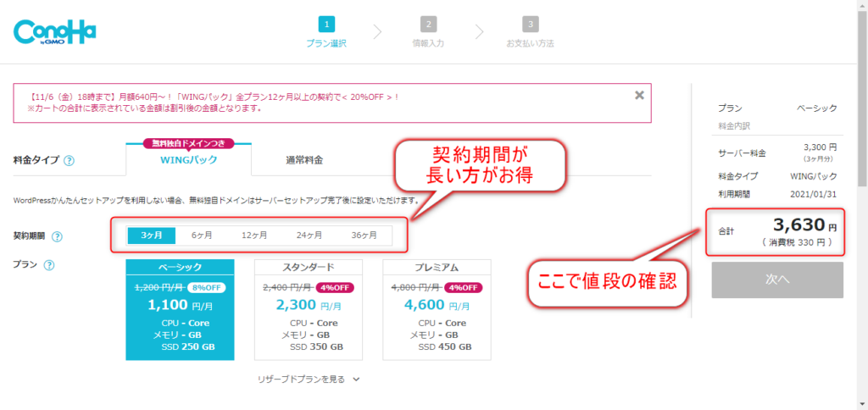The height and width of the screenshot is (410, 868).
Task: Choose the 36ヶ月 contract period
Action: coord(364,235)
